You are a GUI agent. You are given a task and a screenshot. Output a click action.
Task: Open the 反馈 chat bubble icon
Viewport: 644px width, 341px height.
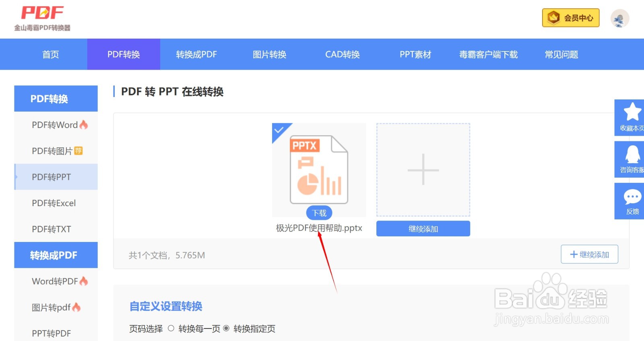[x=632, y=197]
